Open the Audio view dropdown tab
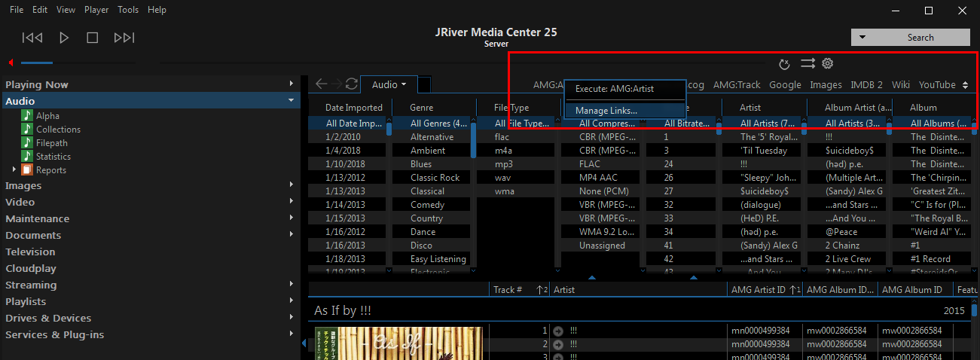The width and height of the screenshot is (980, 360). pyautogui.click(x=389, y=85)
